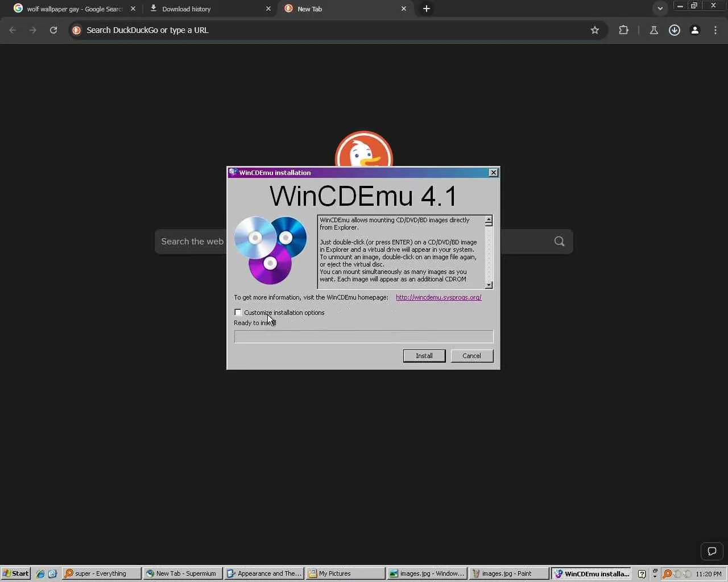Click the description box scroll-down arrow
The height and width of the screenshot is (582, 728).
(489, 285)
